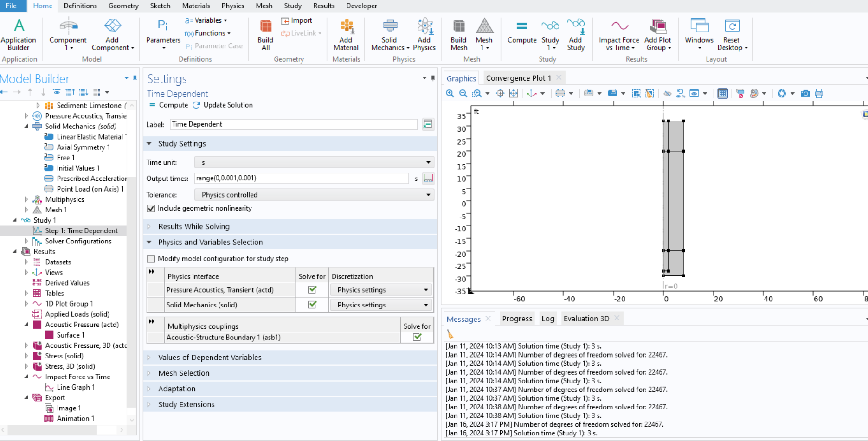868x441 pixels.
Task: Click Update Solution in Settings
Action: click(x=223, y=105)
